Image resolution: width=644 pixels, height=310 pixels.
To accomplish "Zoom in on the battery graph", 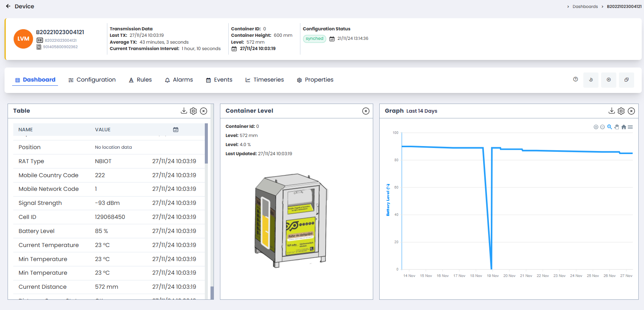I will (x=596, y=127).
